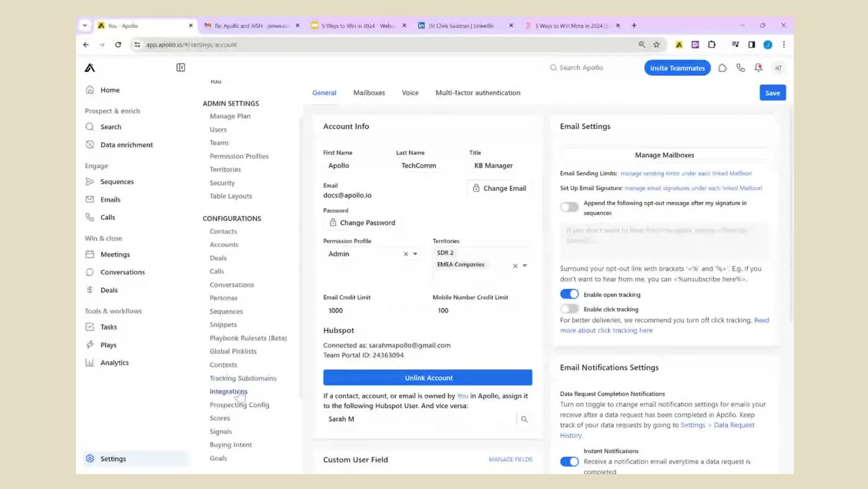The width and height of the screenshot is (868, 489).
Task: Open the notifications bell icon
Action: click(x=758, y=68)
